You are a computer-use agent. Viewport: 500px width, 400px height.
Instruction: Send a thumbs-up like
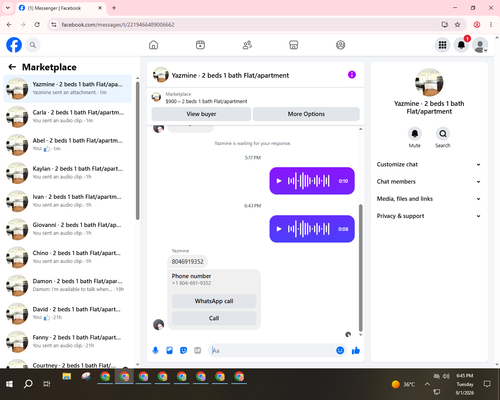click(356, 350)
